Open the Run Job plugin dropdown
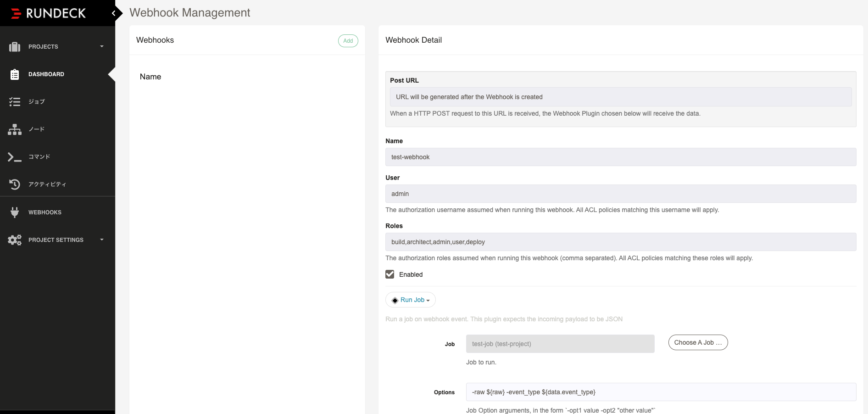Image resolution: width=868 pixels, height=414 pixels. [411, 300]
